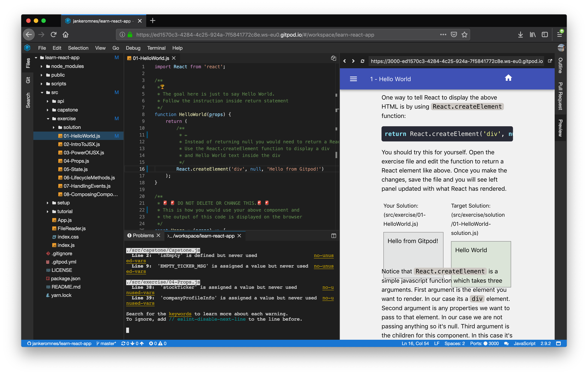Image resolution: width=588 pixels, height=375 pixels.
Task: Expand the public folder
Action: coord(41,75)
